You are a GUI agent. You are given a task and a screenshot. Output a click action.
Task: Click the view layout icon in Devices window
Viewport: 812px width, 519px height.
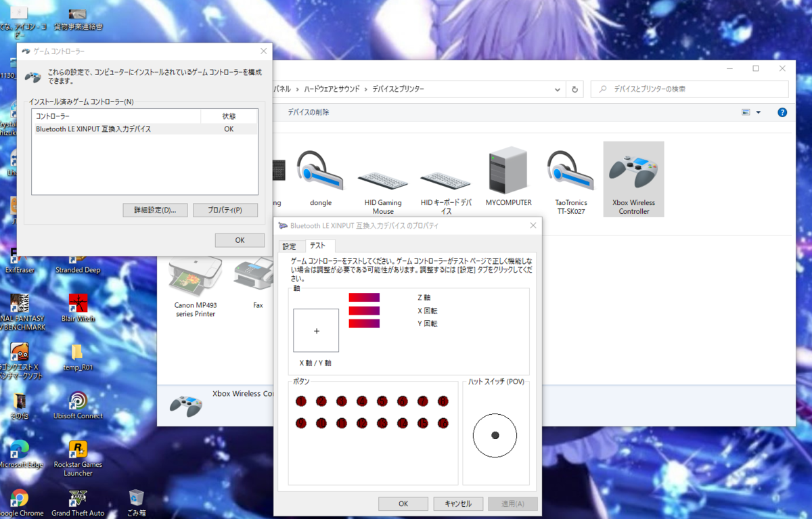click(x=746, y=112)
